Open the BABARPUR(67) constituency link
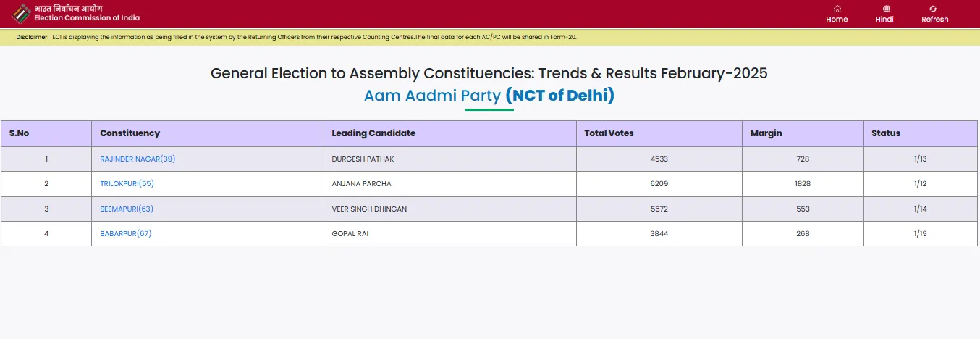 pos(126,234)
